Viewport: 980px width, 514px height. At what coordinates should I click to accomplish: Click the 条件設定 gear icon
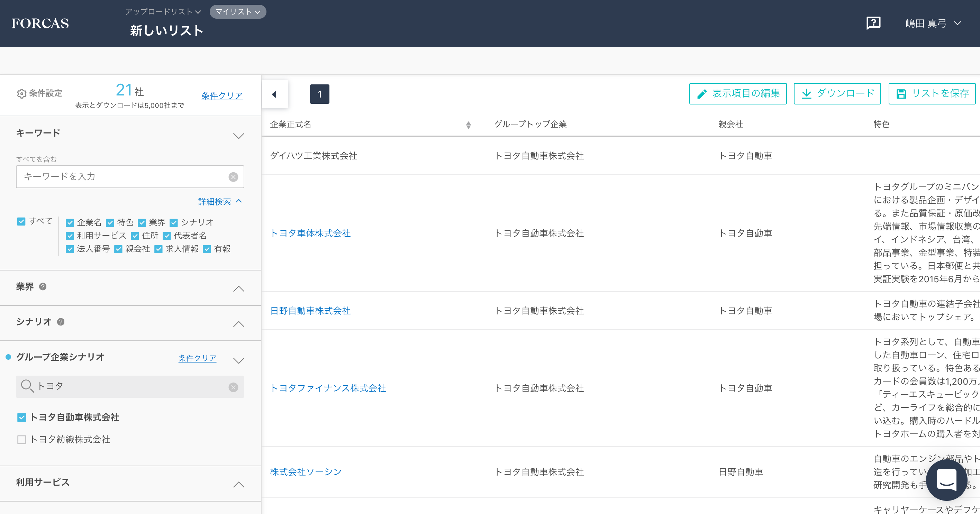click(x=22, y=93)
